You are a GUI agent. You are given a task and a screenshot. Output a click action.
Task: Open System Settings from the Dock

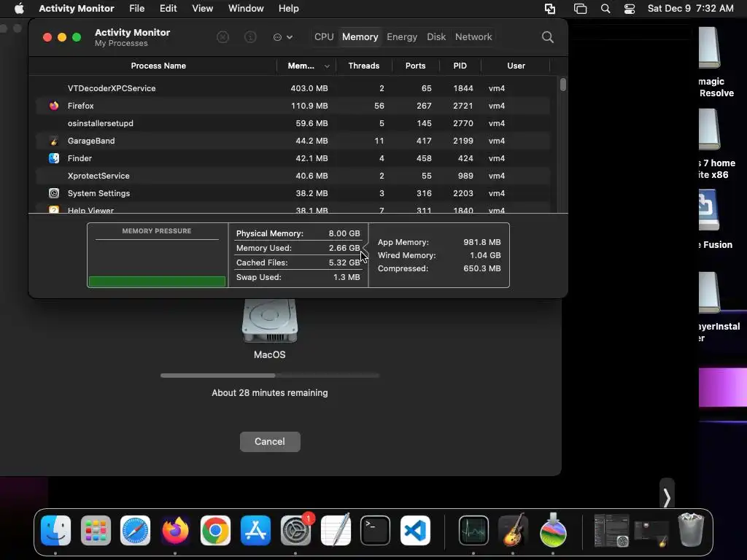point(295,530)
